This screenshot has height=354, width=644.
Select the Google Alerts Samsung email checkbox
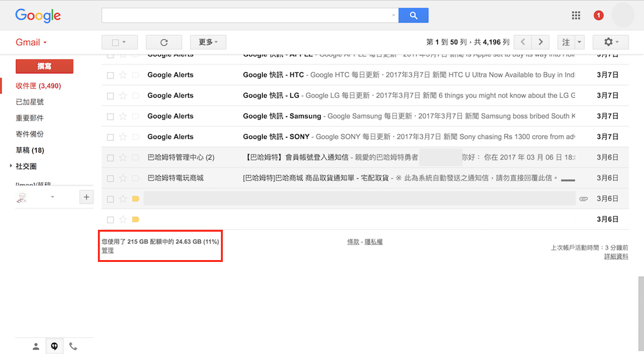110,116
